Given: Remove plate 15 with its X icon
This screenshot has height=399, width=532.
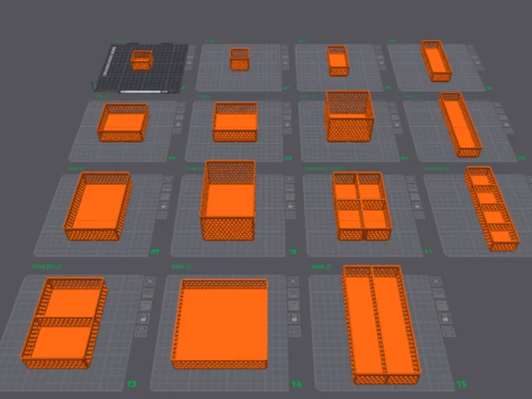Looking at the screenshot, I should tap(436, 281).
